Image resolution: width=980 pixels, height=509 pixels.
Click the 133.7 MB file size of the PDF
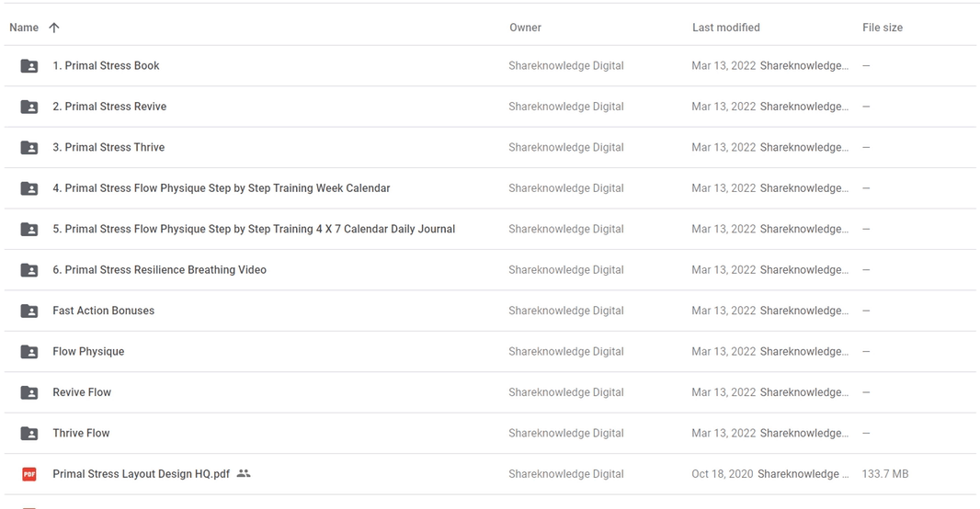point(885,474)
